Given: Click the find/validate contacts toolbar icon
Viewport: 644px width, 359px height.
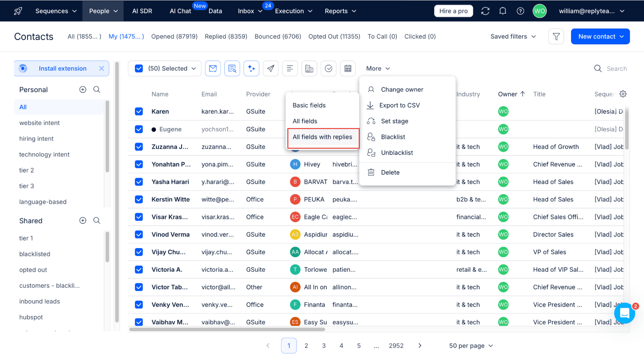Looking at the screenshot, I should click(x=232, y=68).
